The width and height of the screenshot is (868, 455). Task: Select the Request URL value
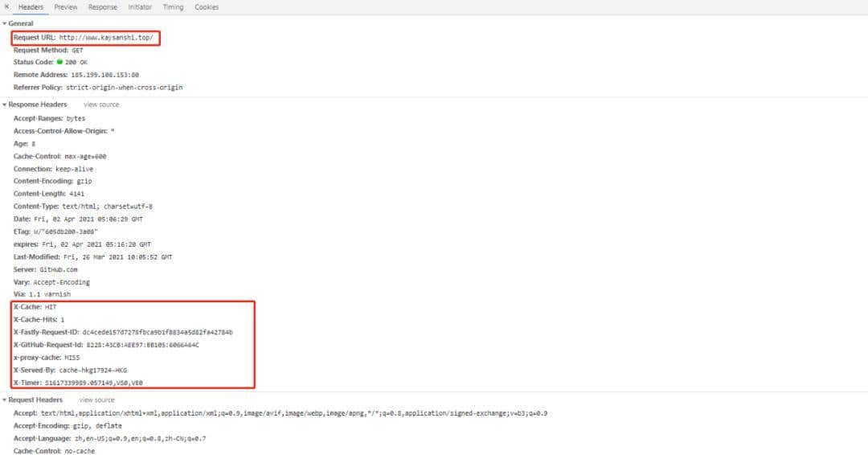click(106, 38)
